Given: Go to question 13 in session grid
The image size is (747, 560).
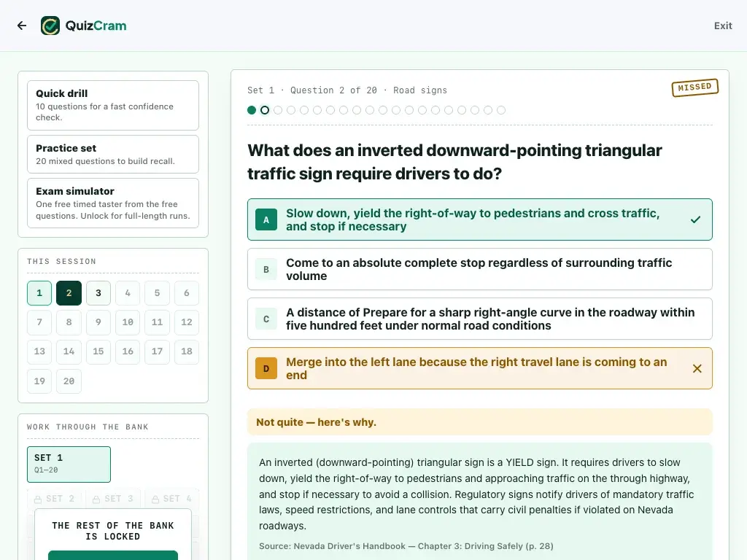Looking at the screenshot, I should 39,351.
